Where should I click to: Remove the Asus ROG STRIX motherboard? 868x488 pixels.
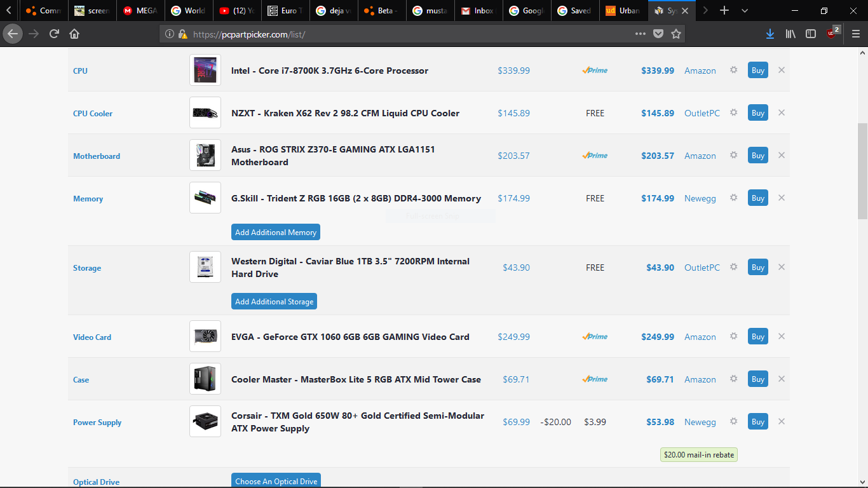(782, 155)
